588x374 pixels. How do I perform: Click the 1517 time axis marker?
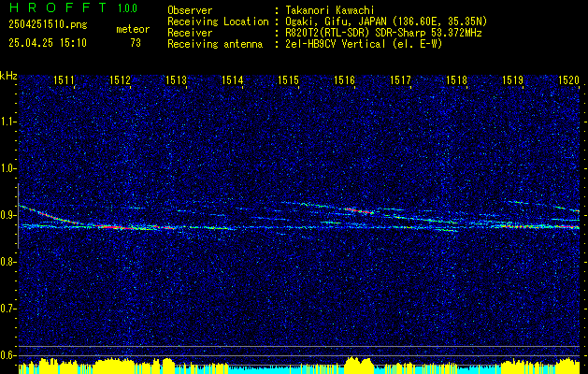click(400, 79)
